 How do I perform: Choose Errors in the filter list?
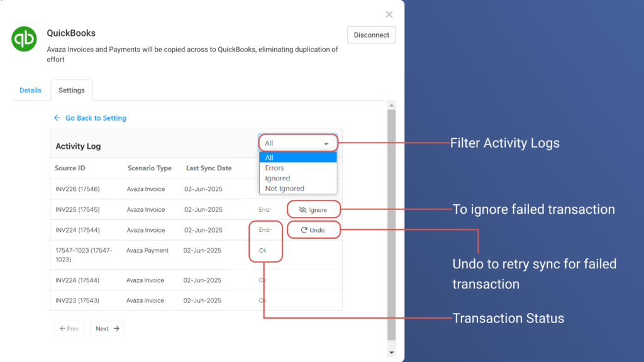pyautogui.click(x=298, y=168)
